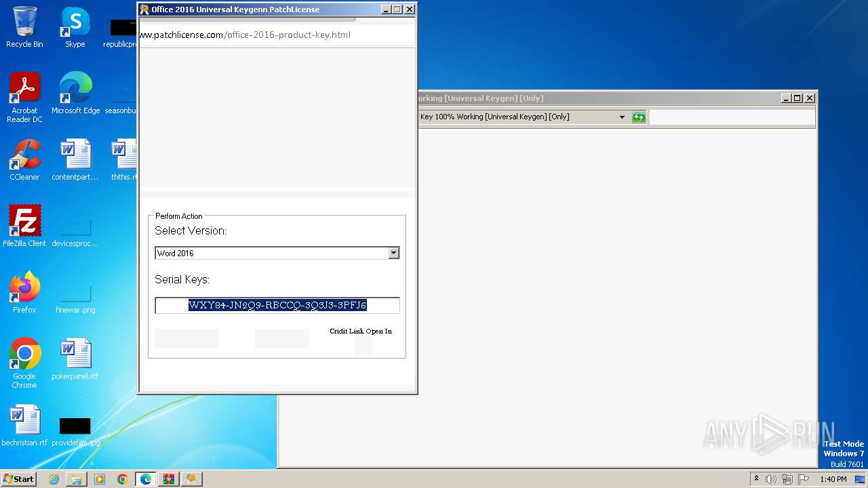Switch to the WinRAR taskbar button
Image resolution: width=868 pixels, height=488 pixels.
[169, 479]
